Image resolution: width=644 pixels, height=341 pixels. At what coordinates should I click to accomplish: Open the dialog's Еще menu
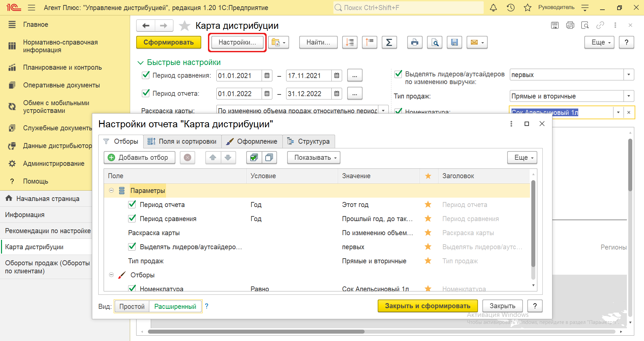click(522, 157)
